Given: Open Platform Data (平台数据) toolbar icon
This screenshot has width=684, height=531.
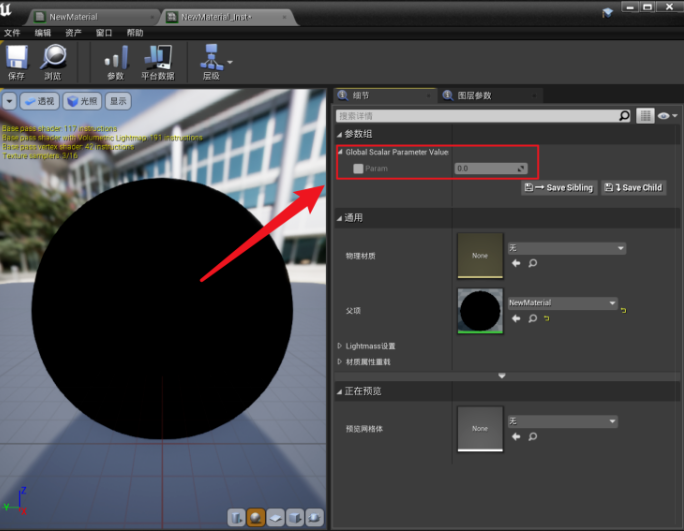Looking at the screenshot, I should 158,62.
